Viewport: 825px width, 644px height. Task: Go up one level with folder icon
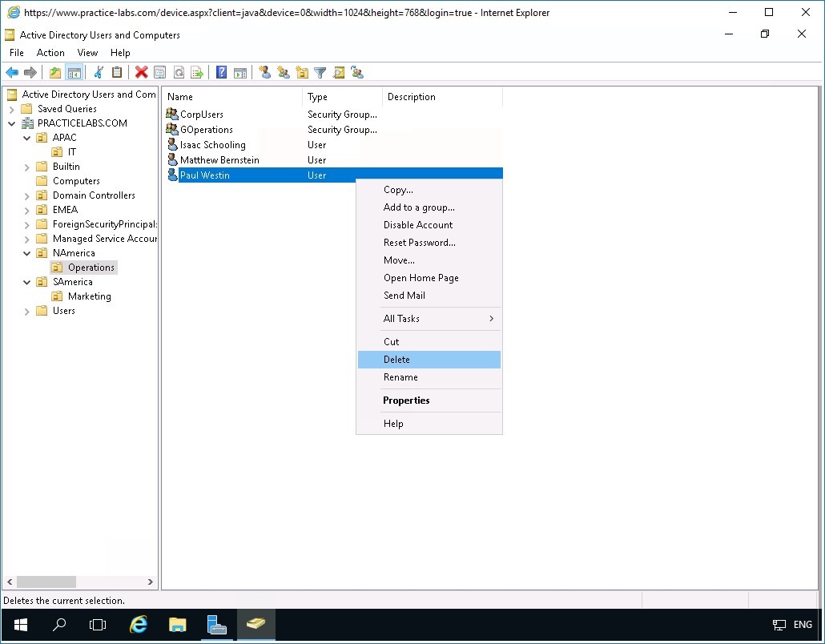click(55, 72)
